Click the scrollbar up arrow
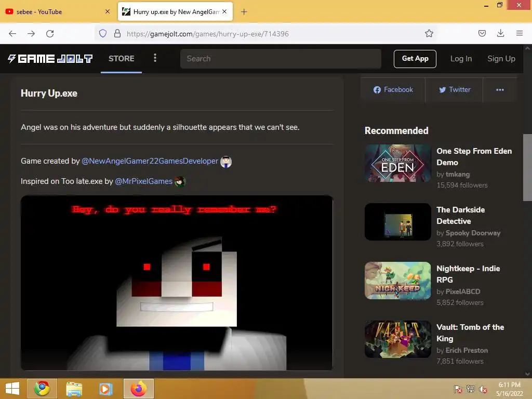The height and width of the screenshot is (399, 532). click(527, 48)
